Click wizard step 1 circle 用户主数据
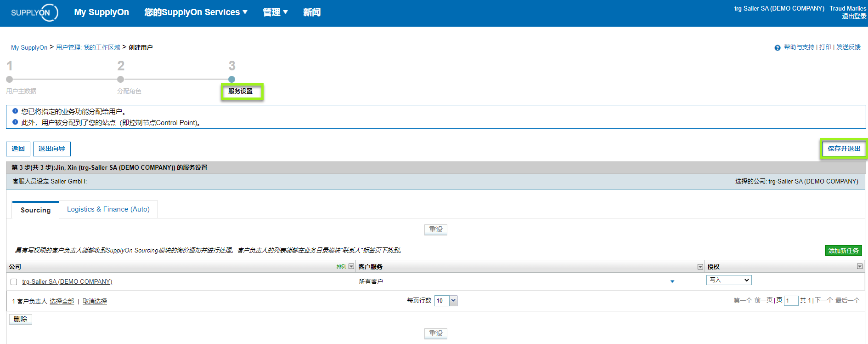Viewport: 868px width, 344px height. [10, 80]
